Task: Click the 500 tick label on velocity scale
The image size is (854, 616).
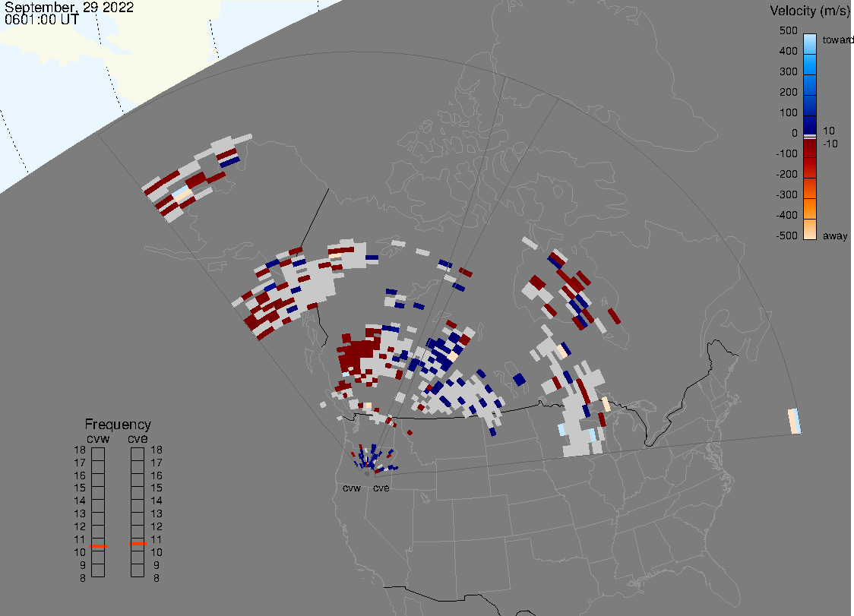Action: pyautogui.click(x=788, y=30)
